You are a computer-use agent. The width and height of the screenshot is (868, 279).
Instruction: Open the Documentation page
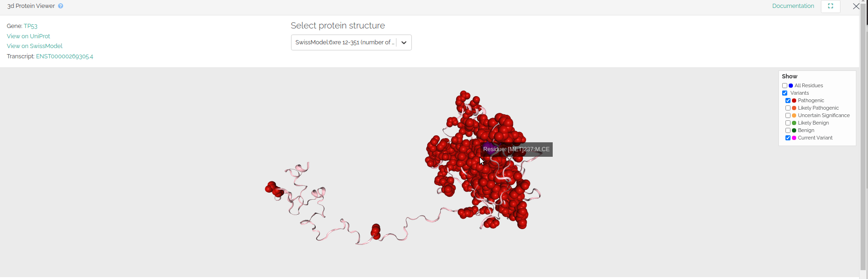tap(793, 6)
